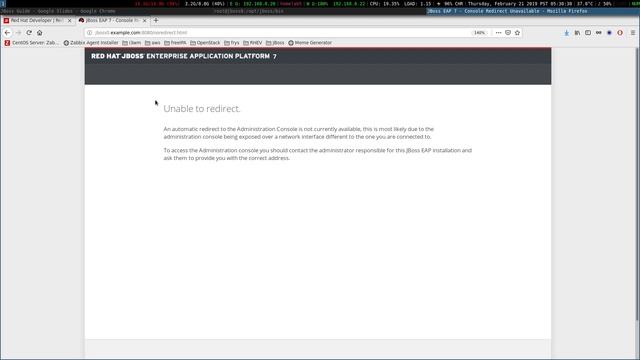Show site information icon in address bar
The image size is (640, 360).
(89, 33)
